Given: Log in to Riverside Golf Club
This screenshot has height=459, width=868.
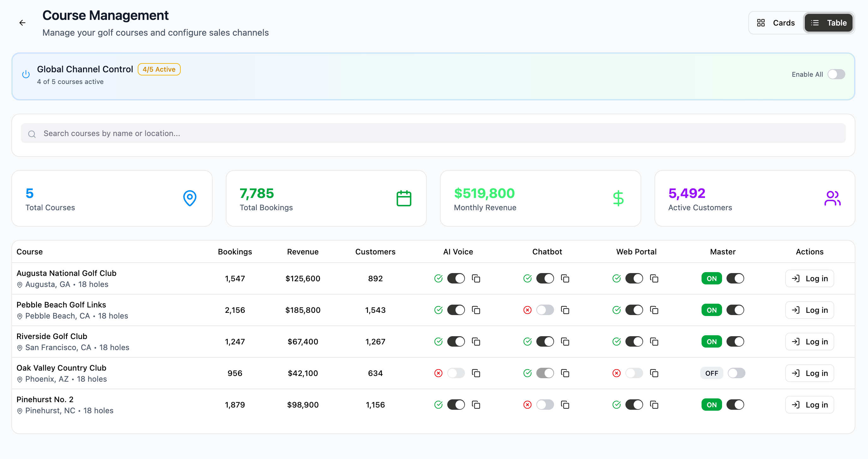Looking at the screenshot, I should [x=809, y=342].
